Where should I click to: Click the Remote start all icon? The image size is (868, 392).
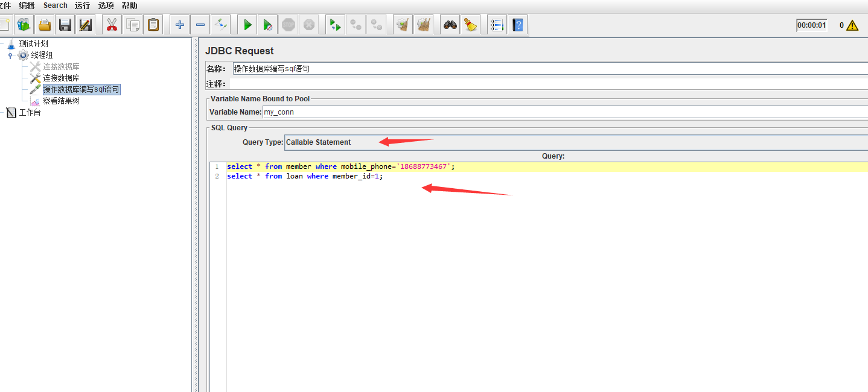tap(334, 25)
